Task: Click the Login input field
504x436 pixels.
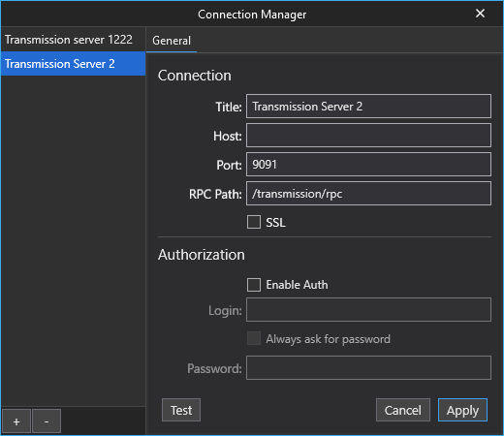Action: (x=368, y=310)
